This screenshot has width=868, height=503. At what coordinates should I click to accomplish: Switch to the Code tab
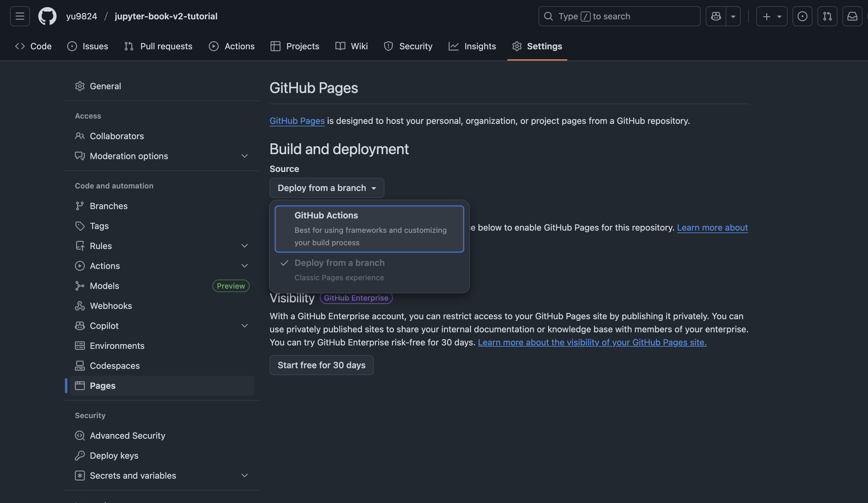(33, 46)
